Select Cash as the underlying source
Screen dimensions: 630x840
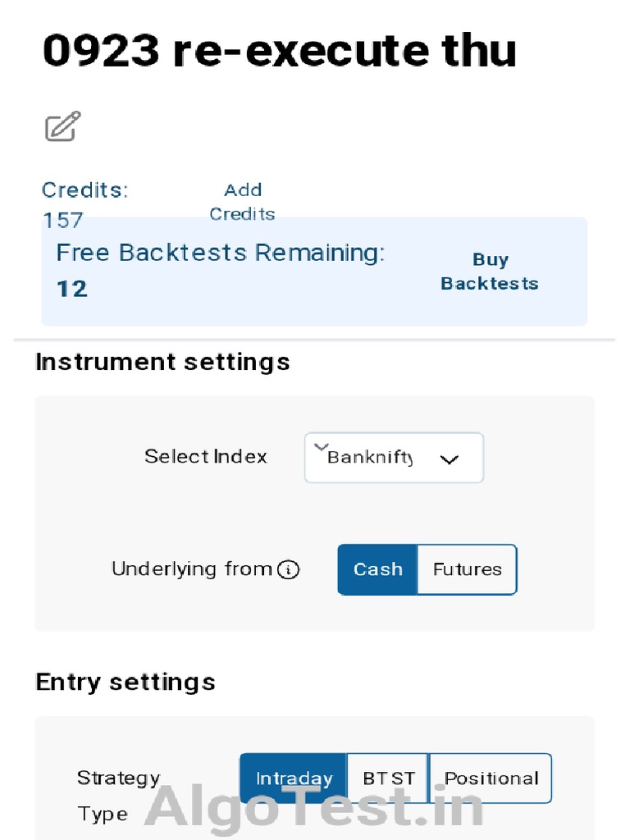pyautogui.click(x=377, y=569)
